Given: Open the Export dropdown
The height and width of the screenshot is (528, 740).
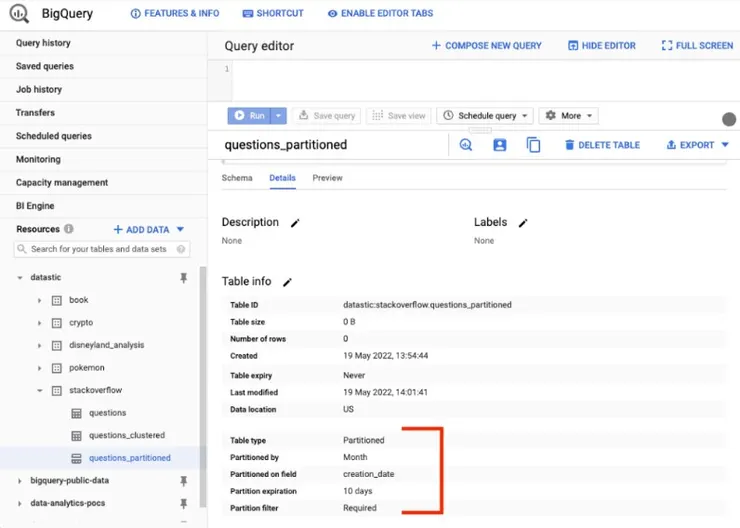Looking at the screenshot, I should coord(698,145).
